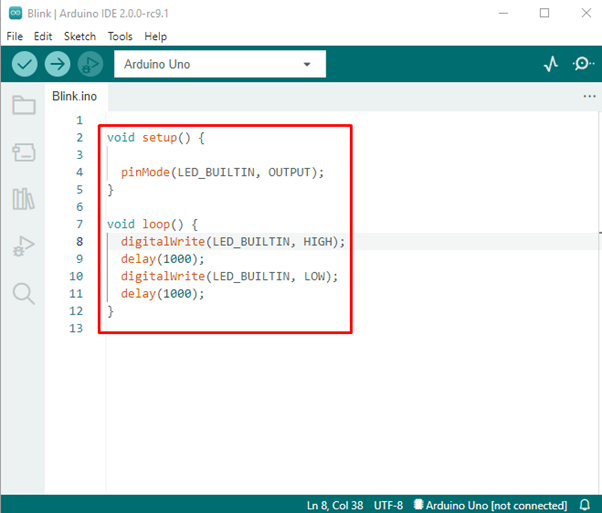Click the closing brace on line 12
This screenshot has width=602, height=513.
tap(111, 311)
